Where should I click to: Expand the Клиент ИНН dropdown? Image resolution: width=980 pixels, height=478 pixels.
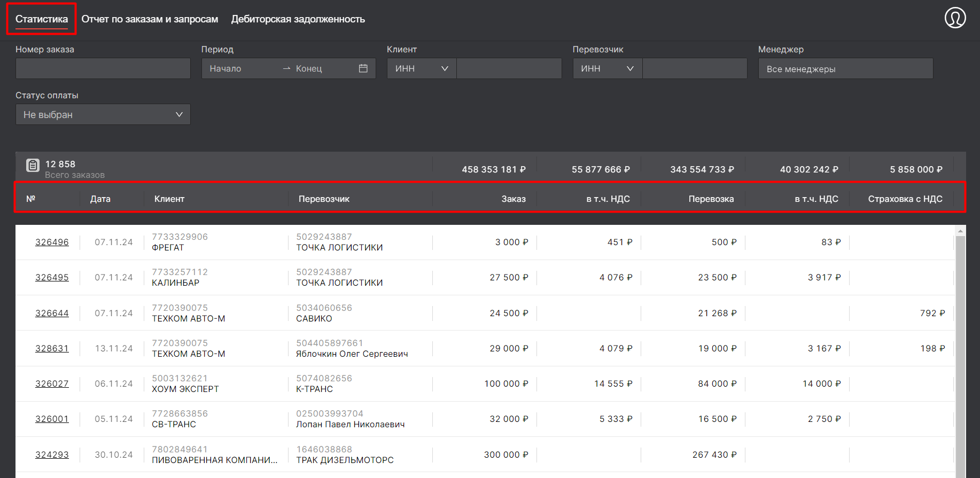[x=422, y=68]
